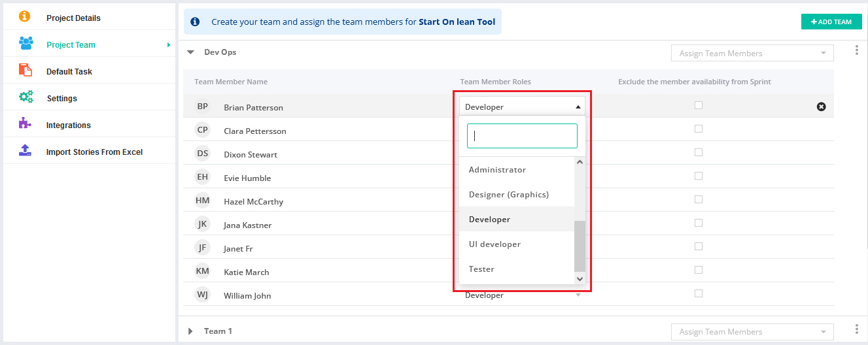Click the Team Member Roles column header
The width and height of the screenshot is (868, 345).
496,82
